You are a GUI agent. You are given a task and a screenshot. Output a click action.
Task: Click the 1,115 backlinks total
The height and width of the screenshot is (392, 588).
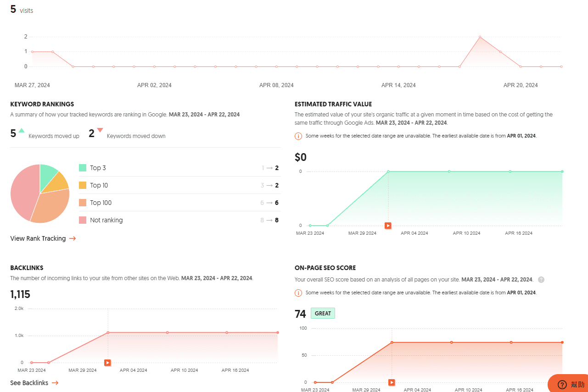[20, 294]
